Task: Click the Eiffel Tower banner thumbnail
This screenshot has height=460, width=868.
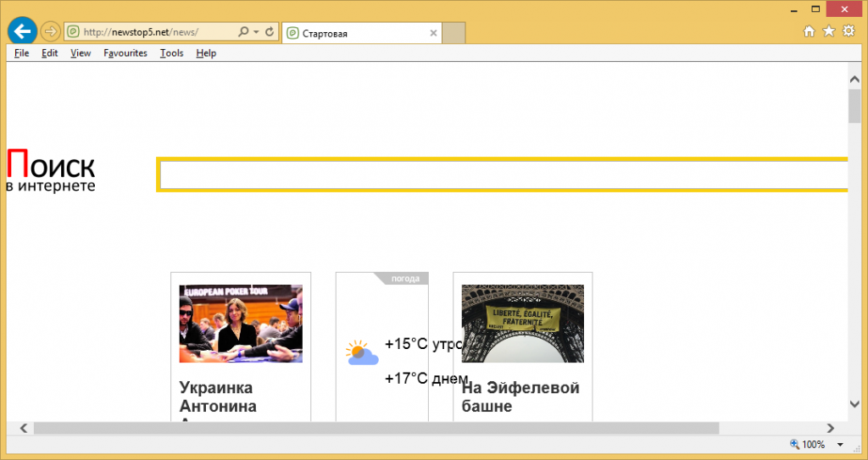Action: pyautogui.click(x=522, y=323)
